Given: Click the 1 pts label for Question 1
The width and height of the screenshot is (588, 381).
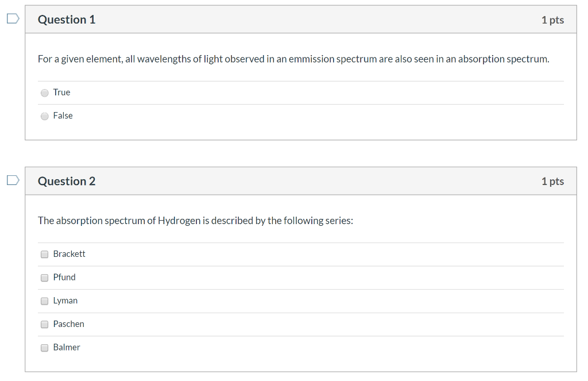Looking at the screenshot, I should point(552,19).
